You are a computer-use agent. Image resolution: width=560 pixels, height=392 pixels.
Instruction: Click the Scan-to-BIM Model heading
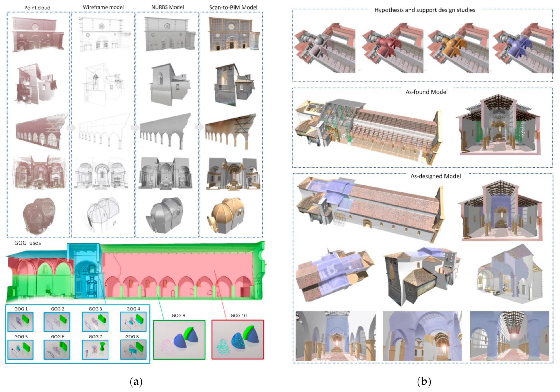click(x=233, y=8)
